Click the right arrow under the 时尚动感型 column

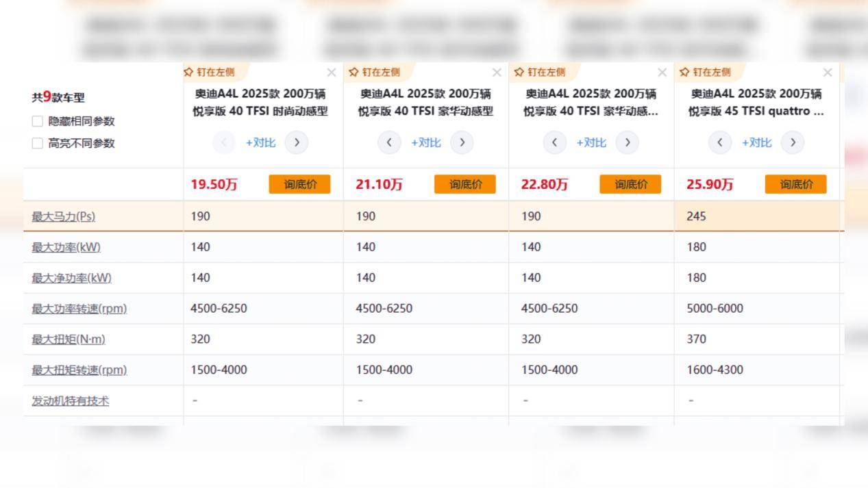297,143
